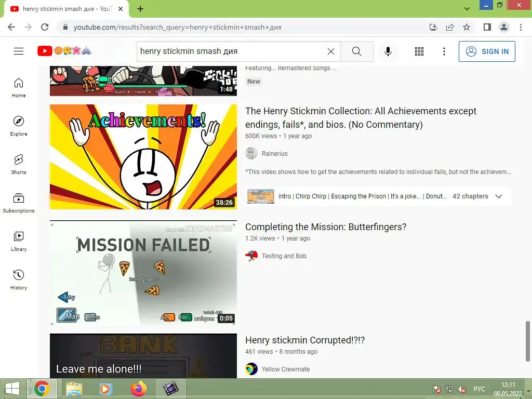Open the Yellow Crewmate channel link
532x399 pixels.
point(286,369)
